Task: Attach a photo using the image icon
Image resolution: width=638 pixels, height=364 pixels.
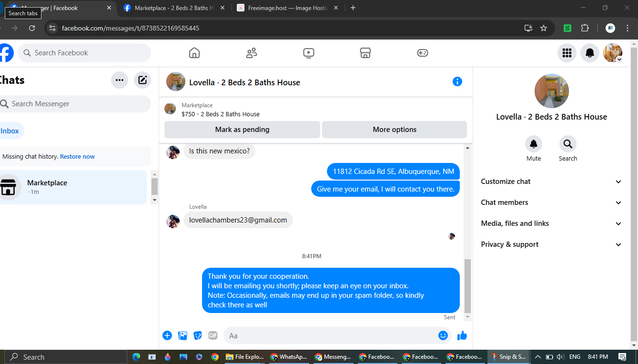Action: click(182, 335)
